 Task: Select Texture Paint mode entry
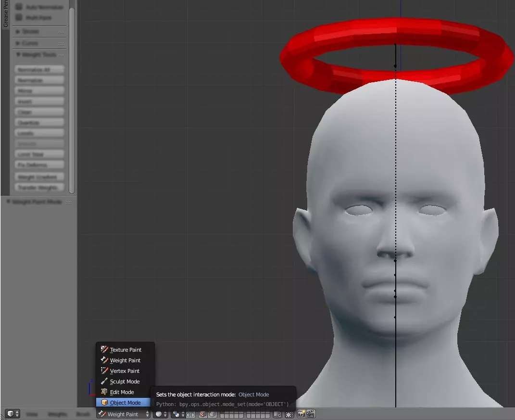tap(125, 350)
